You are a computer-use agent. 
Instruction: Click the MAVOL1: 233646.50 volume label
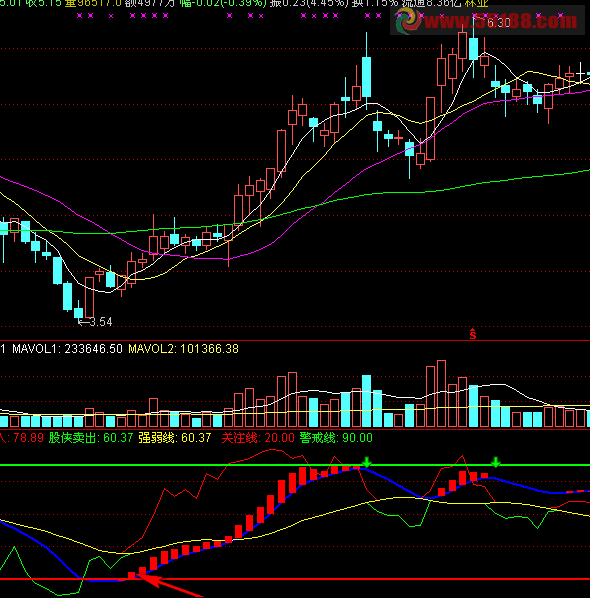68,349
